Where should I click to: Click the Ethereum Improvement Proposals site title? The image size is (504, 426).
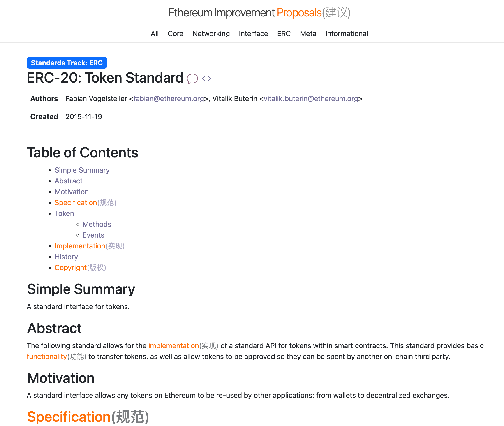(259, 13)
